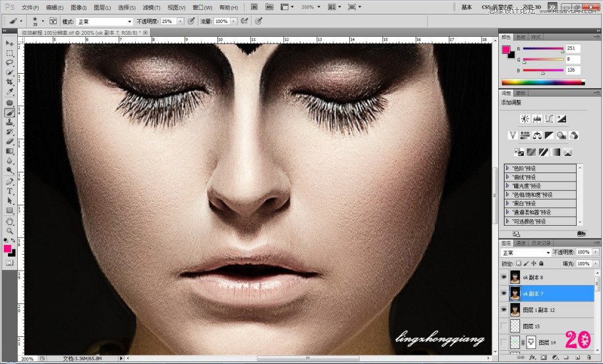Show the '图层 15' layer
603x364 pixels.
click(504, 326)
